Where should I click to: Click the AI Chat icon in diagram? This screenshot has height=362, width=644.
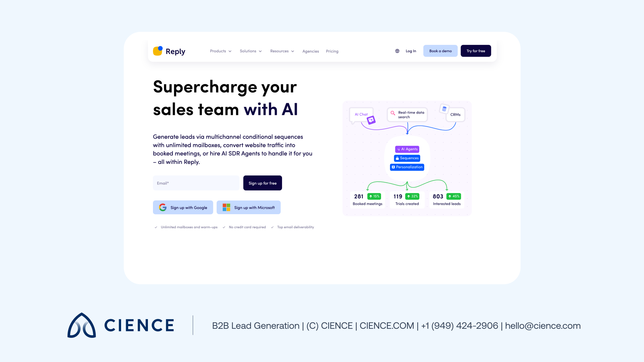(x=371, y=120)
